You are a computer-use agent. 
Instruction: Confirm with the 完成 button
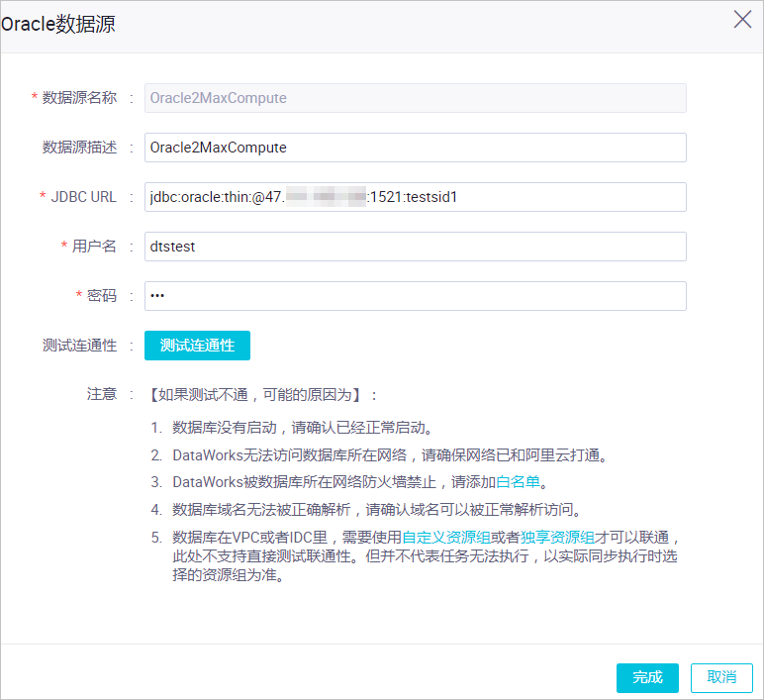coord(647,677)
